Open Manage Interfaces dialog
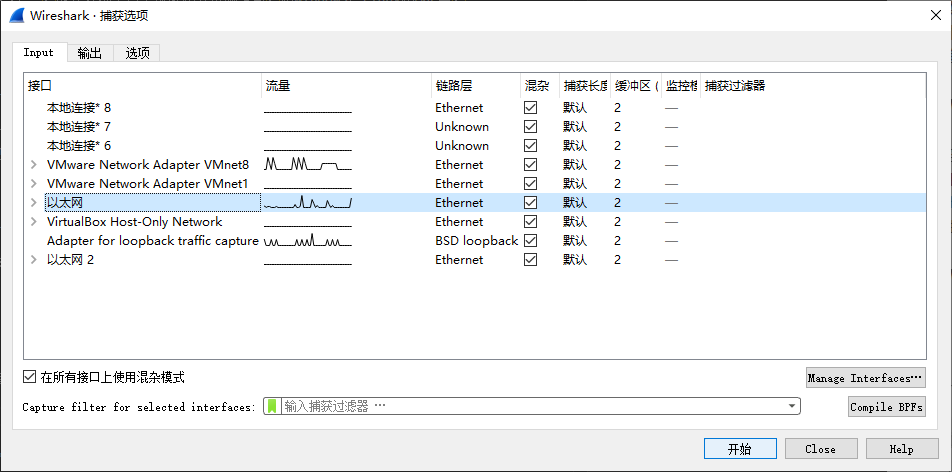952x472 pixels. pos(865,378)
